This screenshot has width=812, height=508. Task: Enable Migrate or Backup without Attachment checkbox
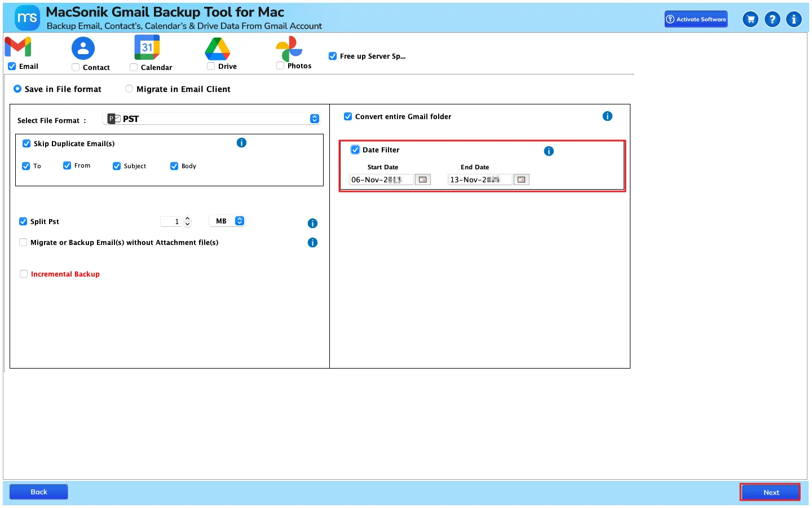click(23, 243)
